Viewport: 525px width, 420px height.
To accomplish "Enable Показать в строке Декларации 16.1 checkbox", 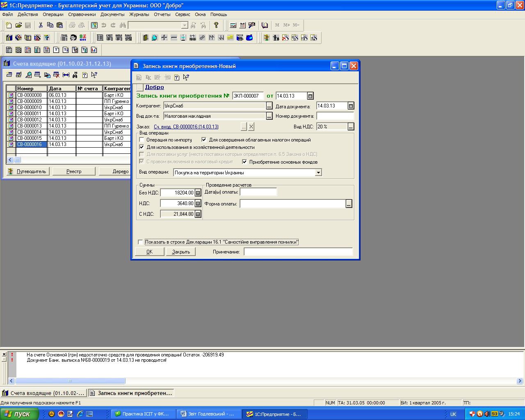I will coord(140,242).
